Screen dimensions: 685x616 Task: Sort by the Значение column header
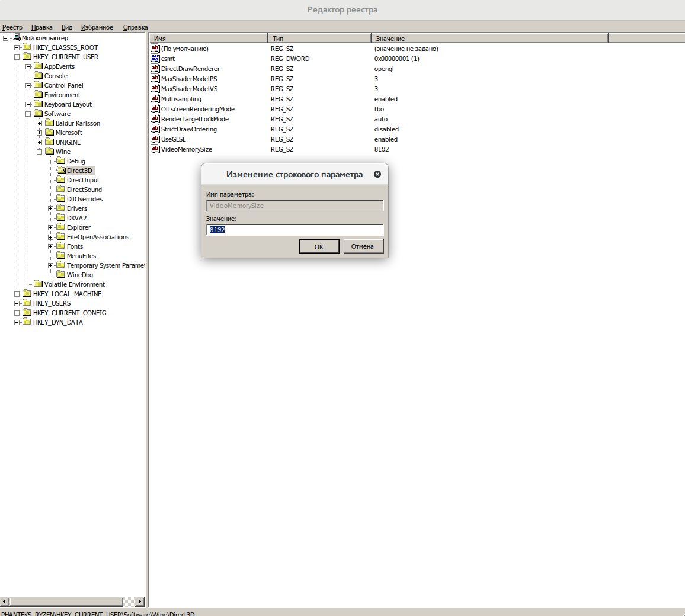click(489, 38)
